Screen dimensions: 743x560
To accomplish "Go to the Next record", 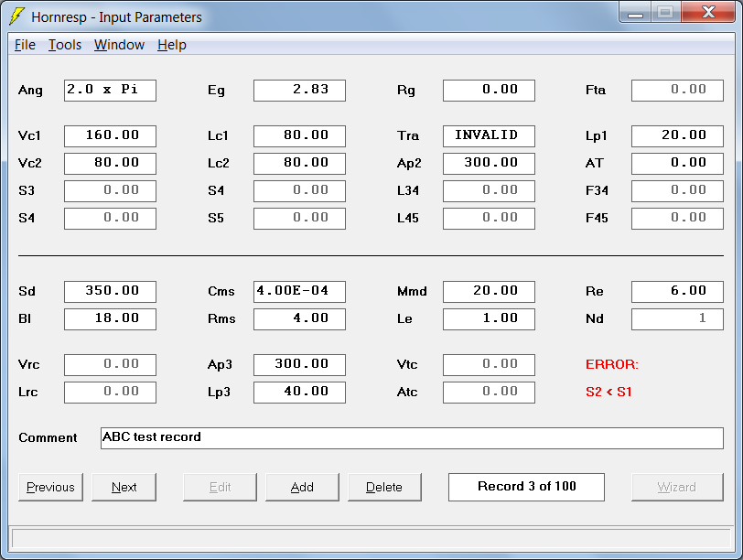I will pyautogui.click(x=124, y=487).
